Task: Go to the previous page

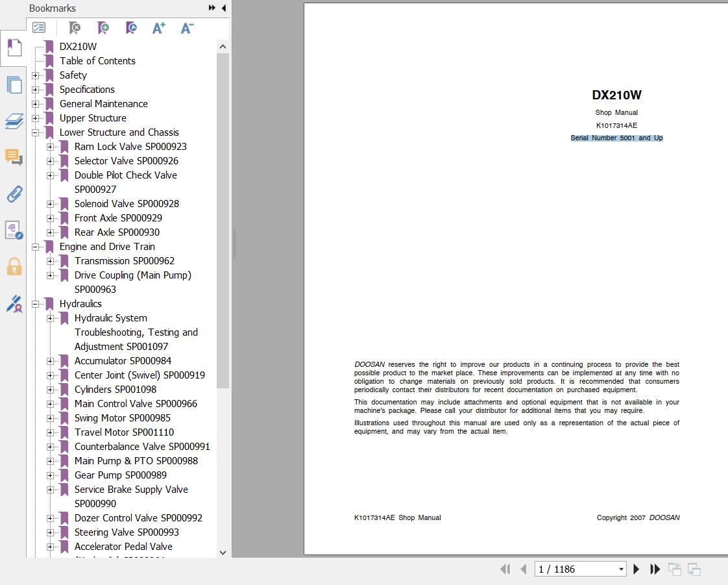Action: [x=524, y=569]
